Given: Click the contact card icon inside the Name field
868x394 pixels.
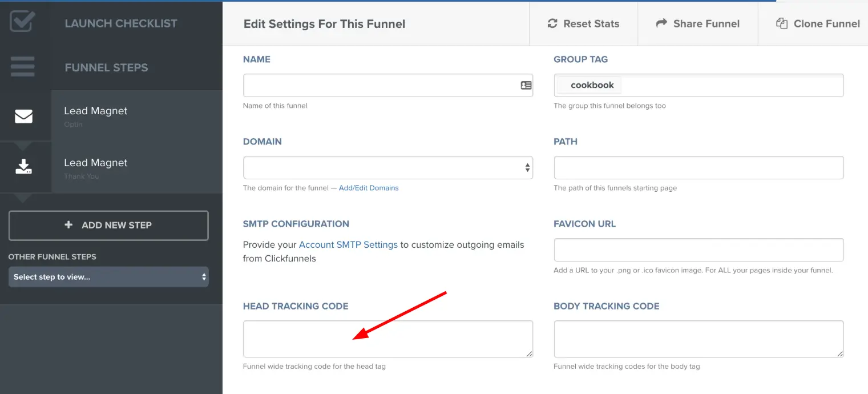Looking at the screenshot, I should 524,85.
